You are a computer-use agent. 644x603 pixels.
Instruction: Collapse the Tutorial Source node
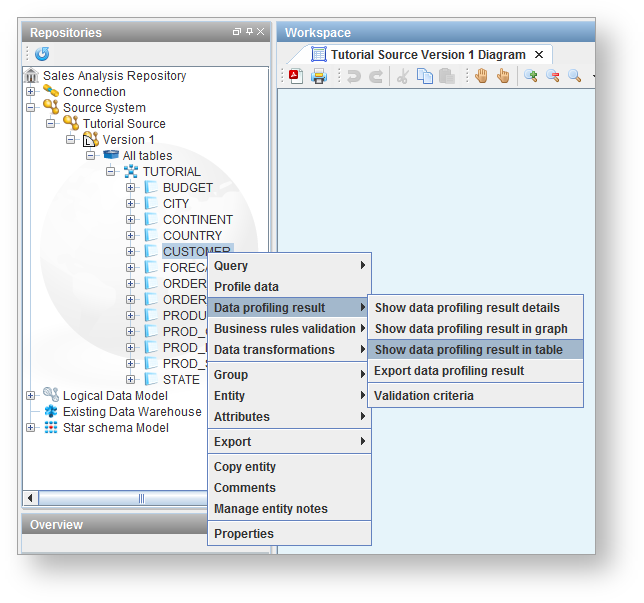point(51,123)
